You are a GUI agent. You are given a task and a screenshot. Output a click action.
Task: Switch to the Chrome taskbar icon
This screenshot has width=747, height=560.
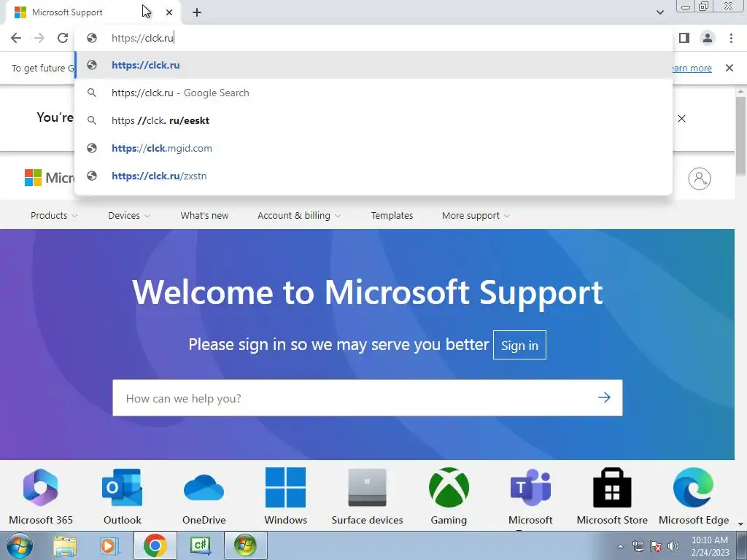[x=155, y=545]
